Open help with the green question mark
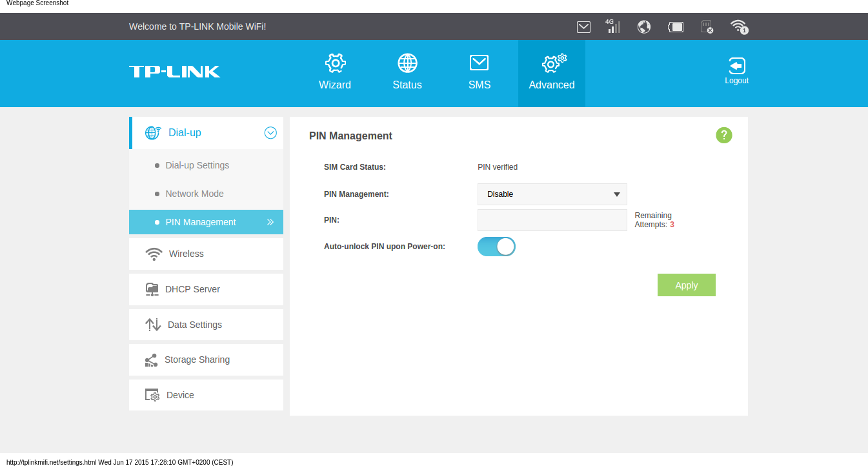Screen dimensions: 868x466 click(x=723, y=135)
